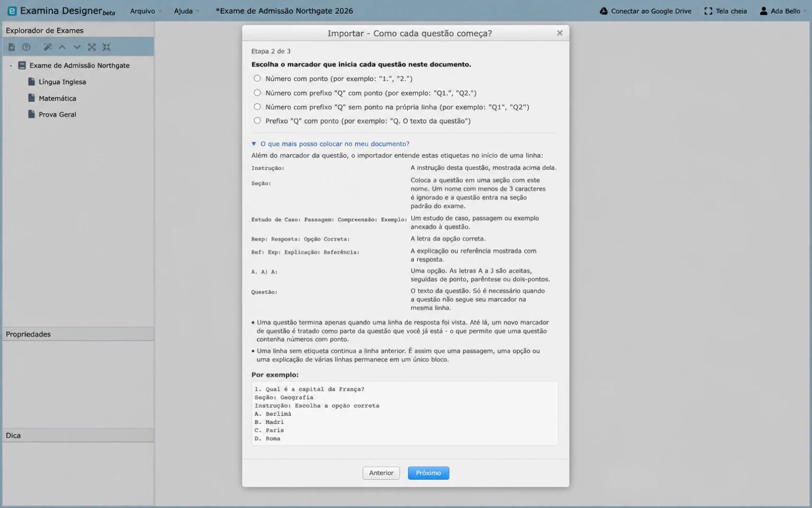
Task: Select 'Número com ponto' radio option
Action: (x=257, y=78)
